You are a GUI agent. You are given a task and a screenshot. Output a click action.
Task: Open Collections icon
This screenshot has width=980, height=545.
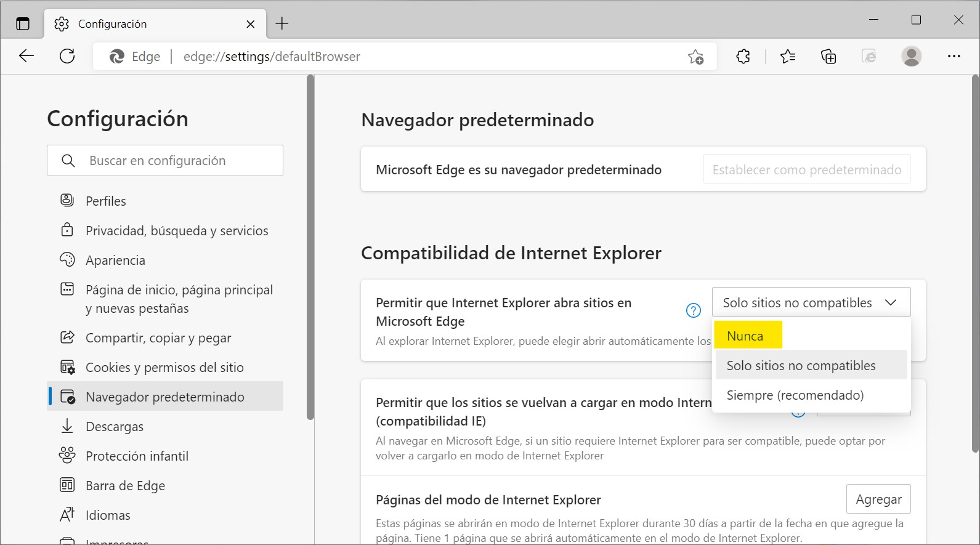click(x=828, y=57)
